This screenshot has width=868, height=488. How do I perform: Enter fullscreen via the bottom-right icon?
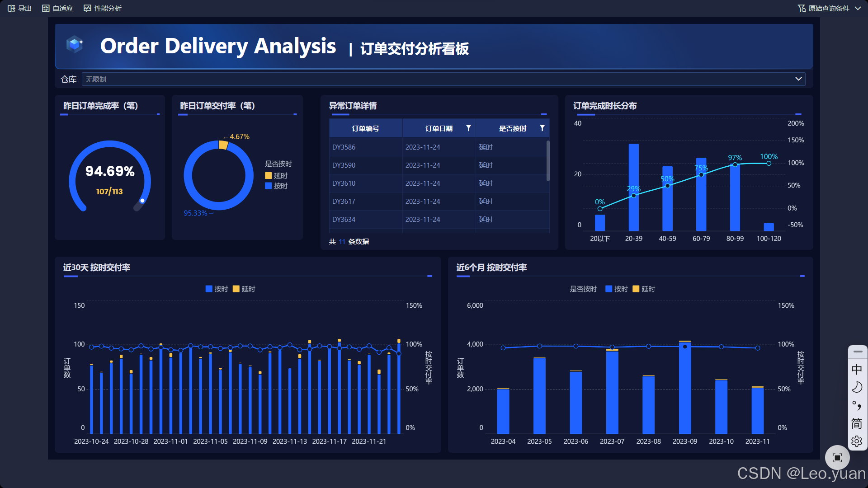837,457
